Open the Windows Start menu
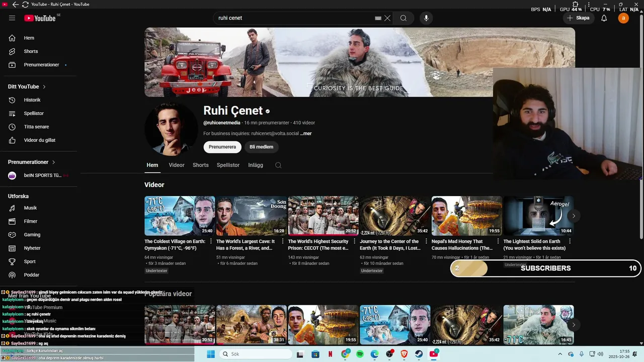This screenshot has height=362, width=644. click(211, 354)
